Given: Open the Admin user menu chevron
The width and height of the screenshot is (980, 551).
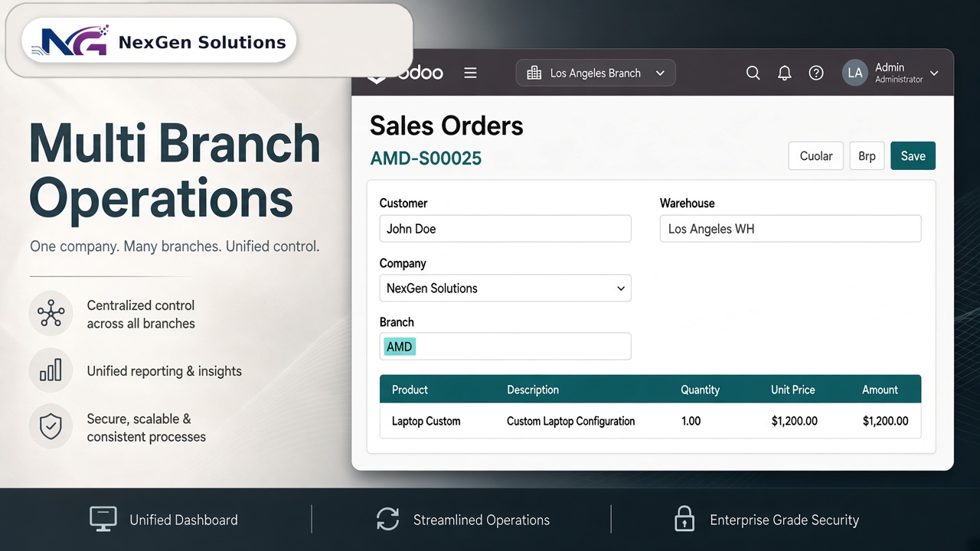Looking at the screenshot, I should [934, 73].
